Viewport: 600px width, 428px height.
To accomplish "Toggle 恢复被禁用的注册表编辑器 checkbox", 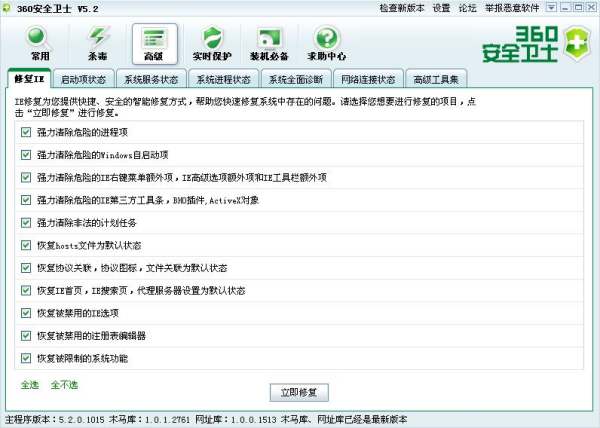I will click(x=26, y=335).
